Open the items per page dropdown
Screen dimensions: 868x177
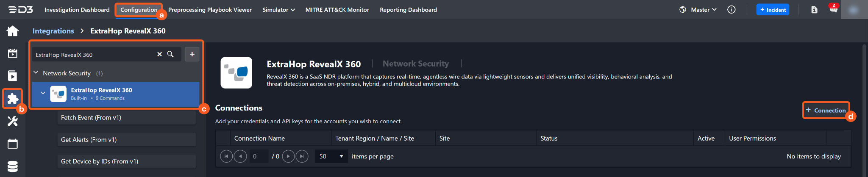[331, 156]
